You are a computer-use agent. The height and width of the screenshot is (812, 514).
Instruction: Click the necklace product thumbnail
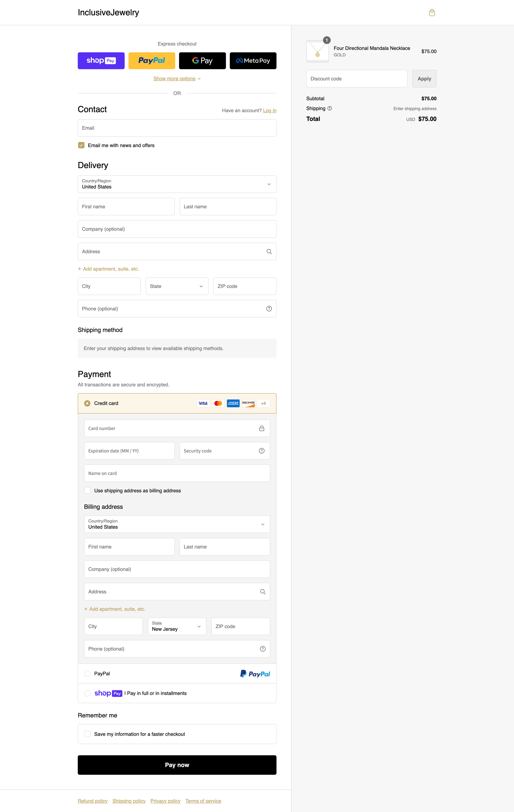point(317,51)
